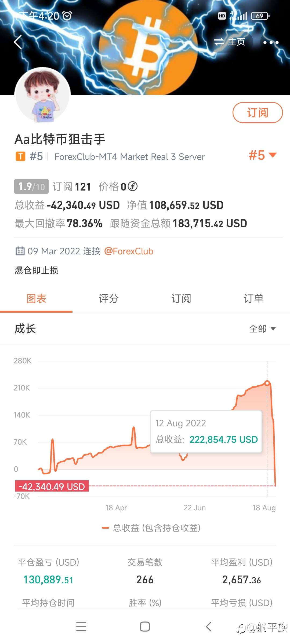The height and width of the screenshot is (644, 290).
Task: Switch to the 评分 tab
Action: (x=108, y=298)
